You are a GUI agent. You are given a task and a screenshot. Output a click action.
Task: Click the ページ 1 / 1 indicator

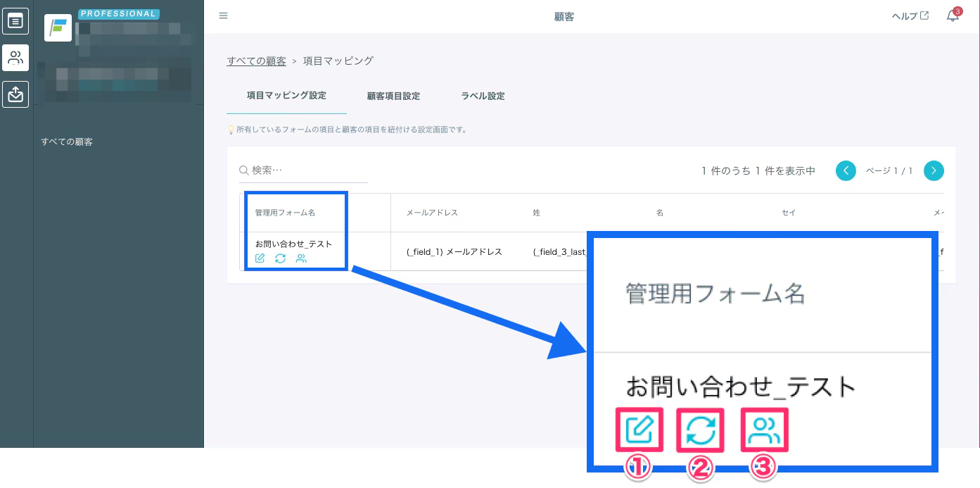pos(889,170)
